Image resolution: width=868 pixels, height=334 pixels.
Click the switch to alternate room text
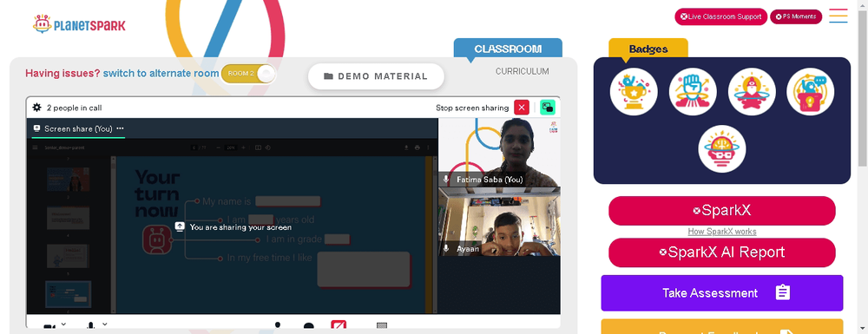pyautogui.click(x=161, y=73)
